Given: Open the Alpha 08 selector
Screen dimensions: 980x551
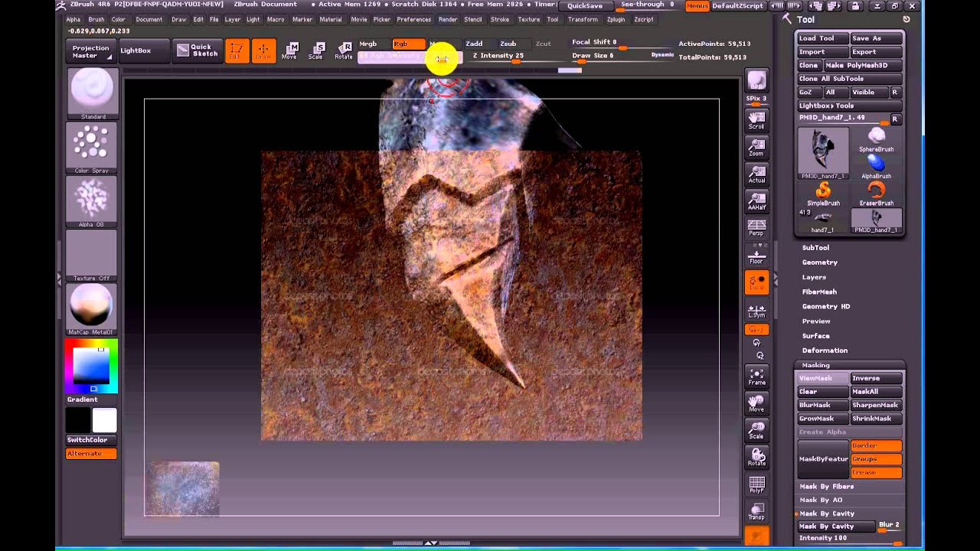Looking at the screenshot, I should click(x=92, y=201).
